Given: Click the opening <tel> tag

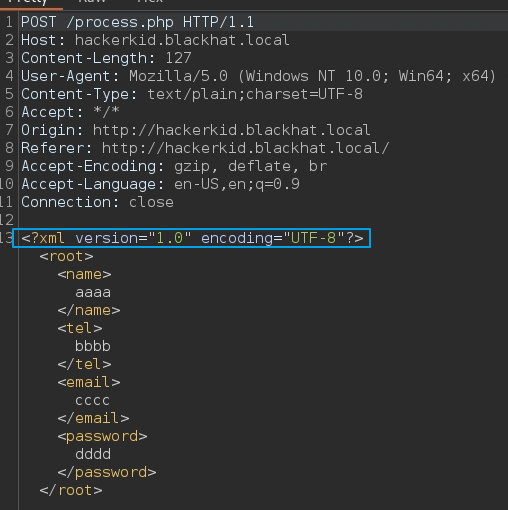Looking at the screenshot, I should (80, 328).
